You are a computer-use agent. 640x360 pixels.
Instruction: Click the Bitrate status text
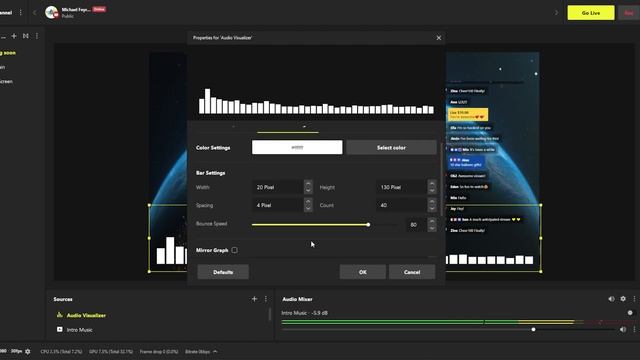(x=198, y=351)
